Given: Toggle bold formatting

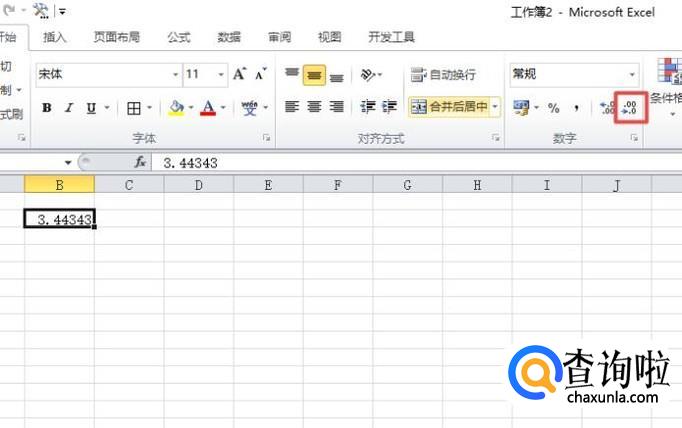Looking at the screenshot, I should pos(46,108).
